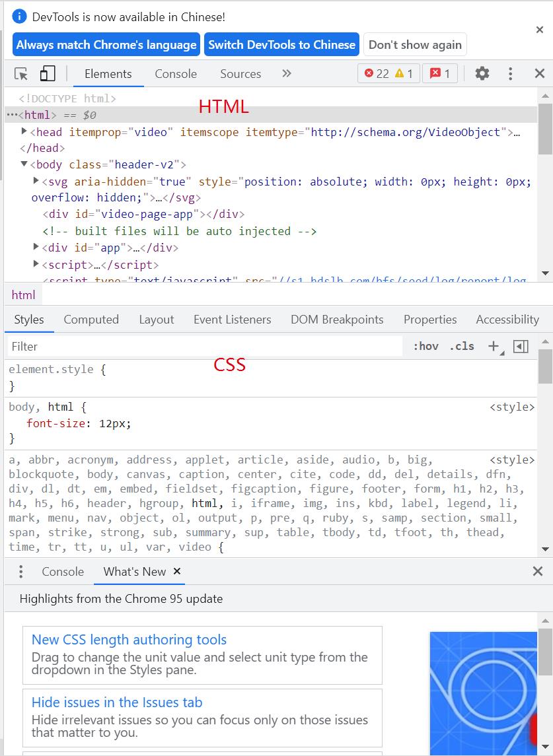
Task: Click the Chrome 95 update thumbnail image
Action: (x=484, y=693)
